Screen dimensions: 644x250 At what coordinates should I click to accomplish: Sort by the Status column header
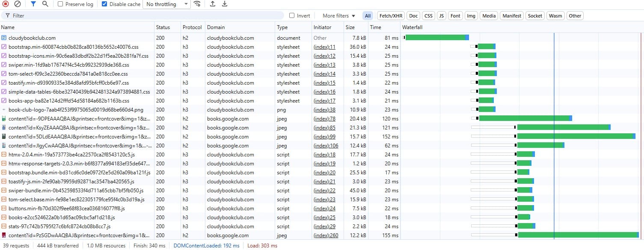point(167,27)
